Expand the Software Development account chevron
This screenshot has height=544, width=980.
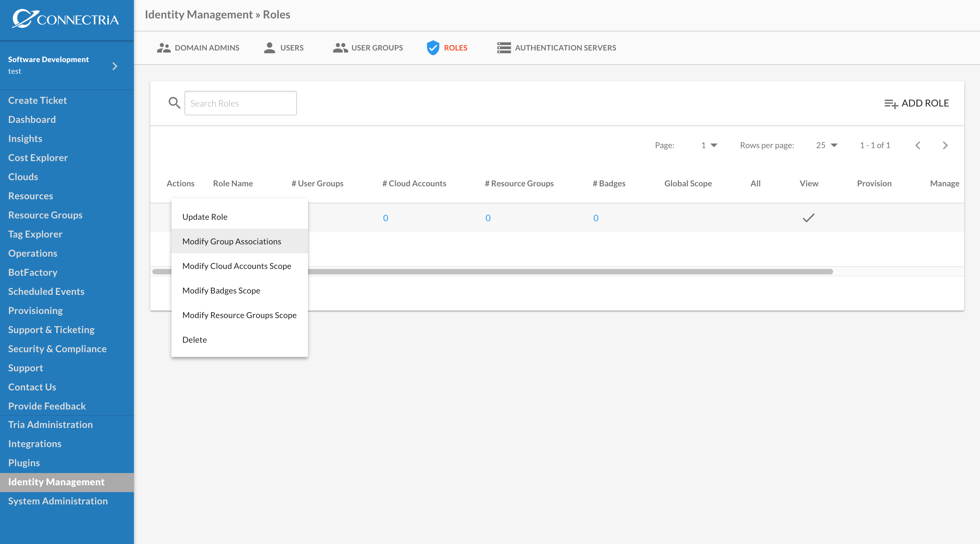click(x=114, y=66)
